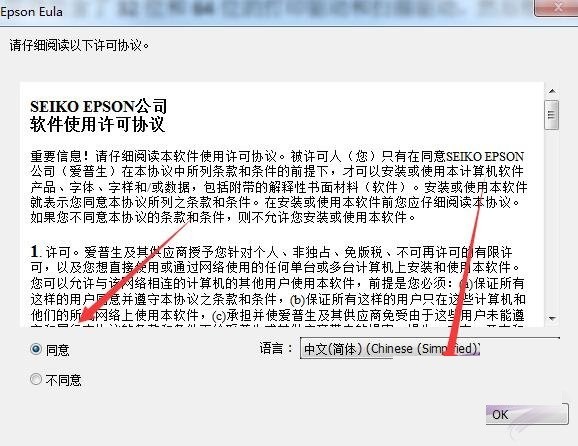Click the bold number 1 in agreement
The image size is (578, 446).
(x=34, y=252)
